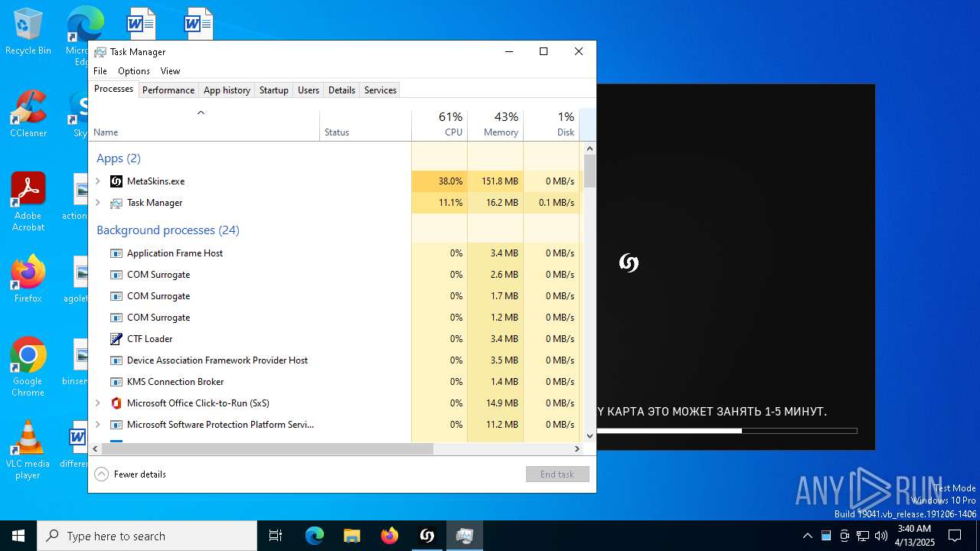Click the network icon in system tray
980x551 pixels.
click(863, 536)
